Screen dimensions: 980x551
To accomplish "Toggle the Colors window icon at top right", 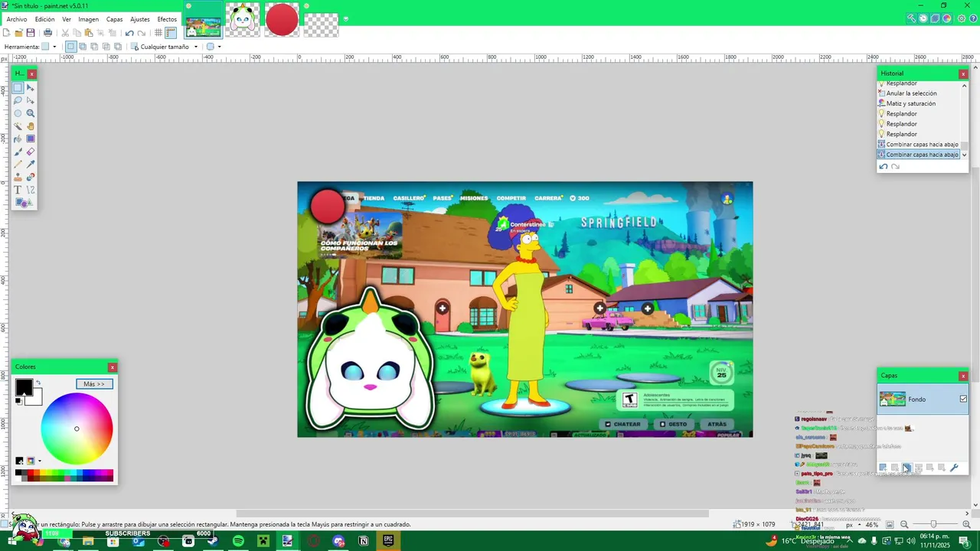I will pyautogui.click(x=948, y=18).
